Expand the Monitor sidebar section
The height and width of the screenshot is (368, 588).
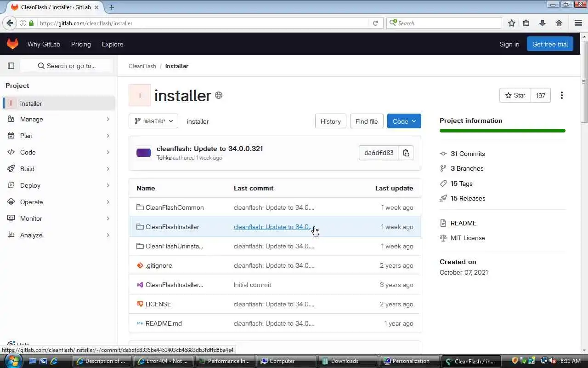click(58, 218)
